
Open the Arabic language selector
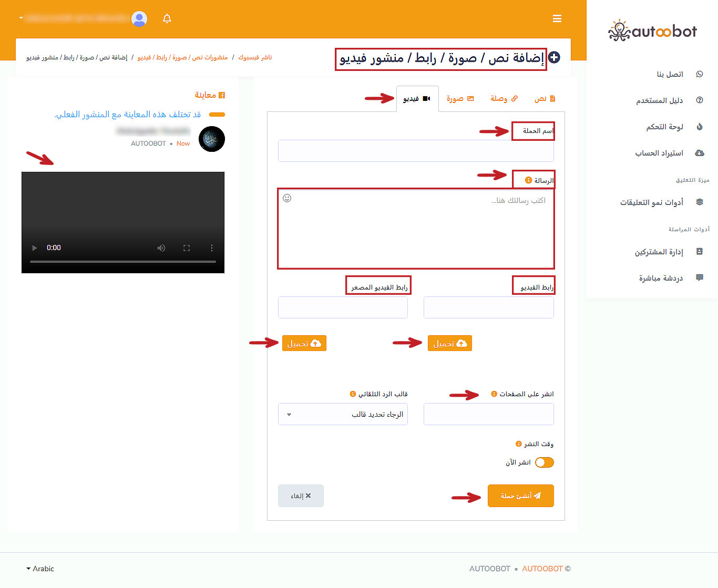coord(40,569)
